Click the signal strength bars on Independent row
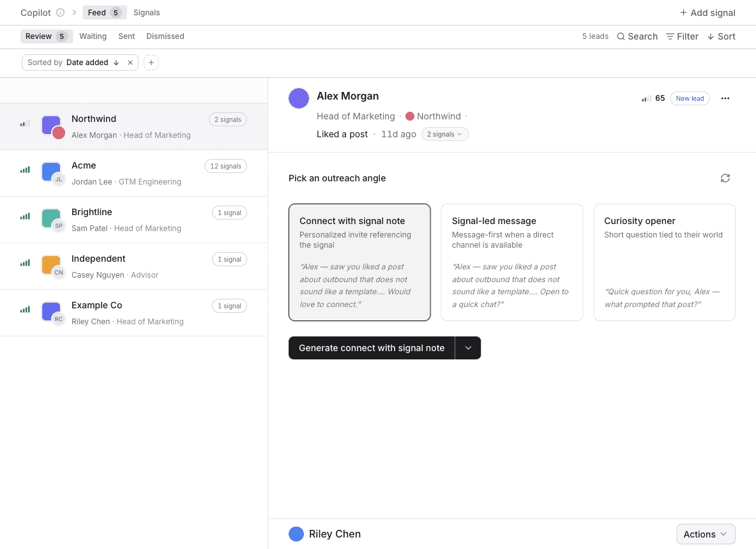The height and width of the screenshot is (549, 756). pos(25,263)
